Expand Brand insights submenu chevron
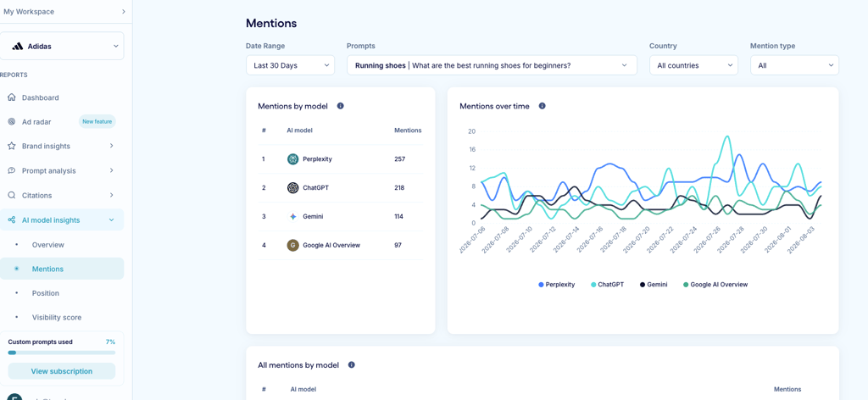Screen dimensions: 868x400 (x=111, y=146)
